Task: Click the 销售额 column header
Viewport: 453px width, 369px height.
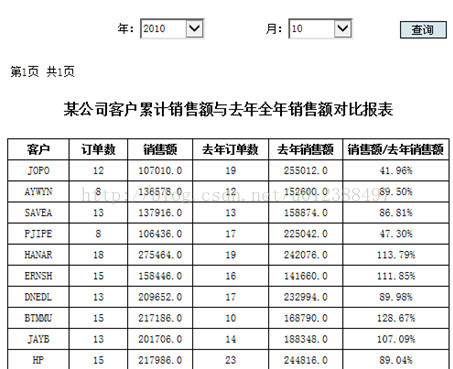Action: coord(160,149)
